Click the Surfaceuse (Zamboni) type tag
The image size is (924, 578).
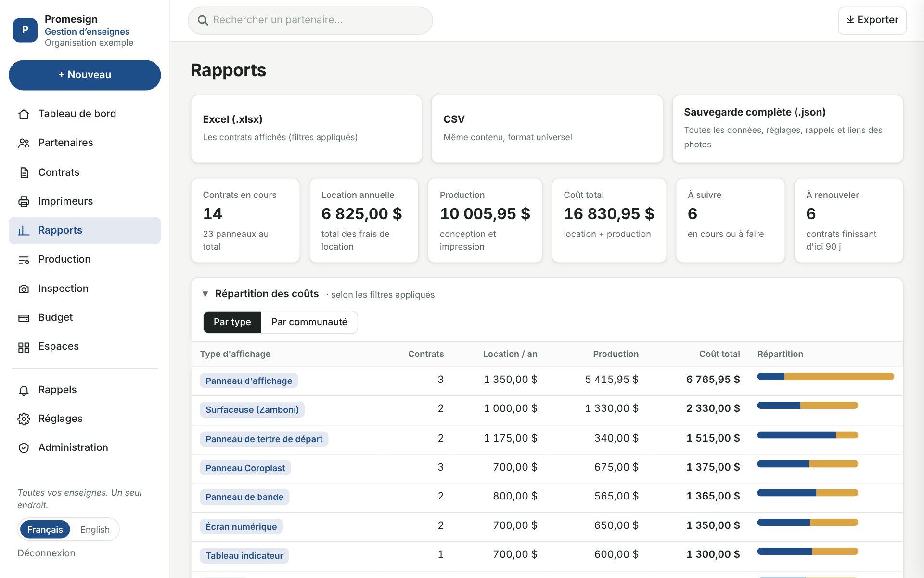click(252, 410)
